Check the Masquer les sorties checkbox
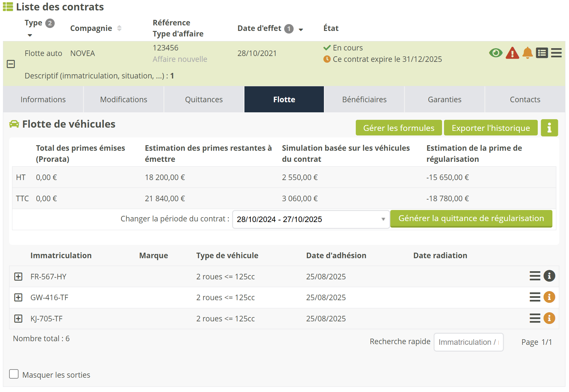The height and width of the screenshot is (392, 569). pyautogui.click(x=14, y=374)
